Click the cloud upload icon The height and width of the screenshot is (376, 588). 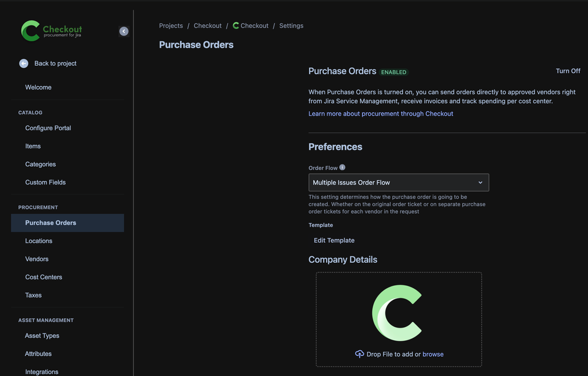(x=359, y=354)
